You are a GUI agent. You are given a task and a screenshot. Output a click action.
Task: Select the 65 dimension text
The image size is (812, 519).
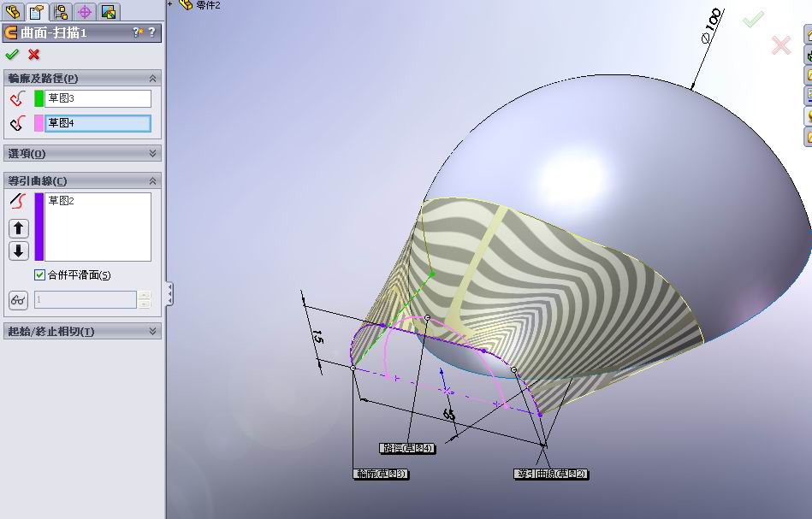448,414
